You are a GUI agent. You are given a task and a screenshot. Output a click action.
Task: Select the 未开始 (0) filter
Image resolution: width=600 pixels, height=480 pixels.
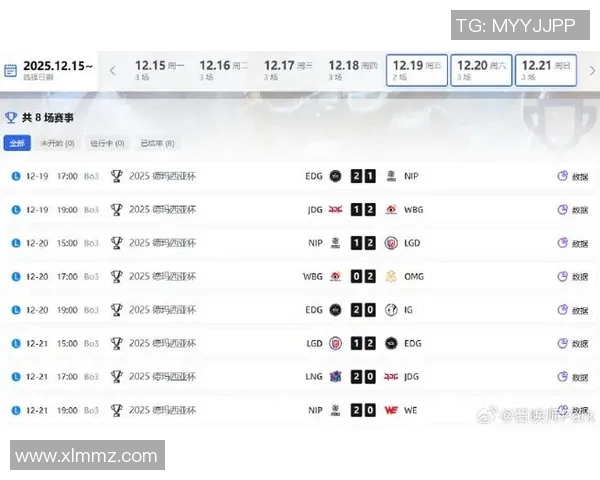[57, 143]
